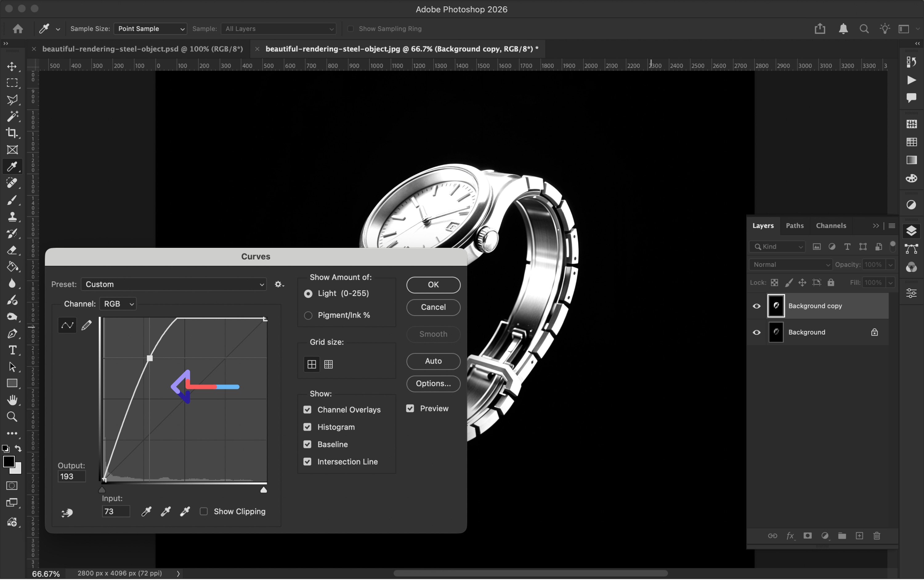Click the Auto button in Curves
The image size is (924, 580).
tap(433, 361)
